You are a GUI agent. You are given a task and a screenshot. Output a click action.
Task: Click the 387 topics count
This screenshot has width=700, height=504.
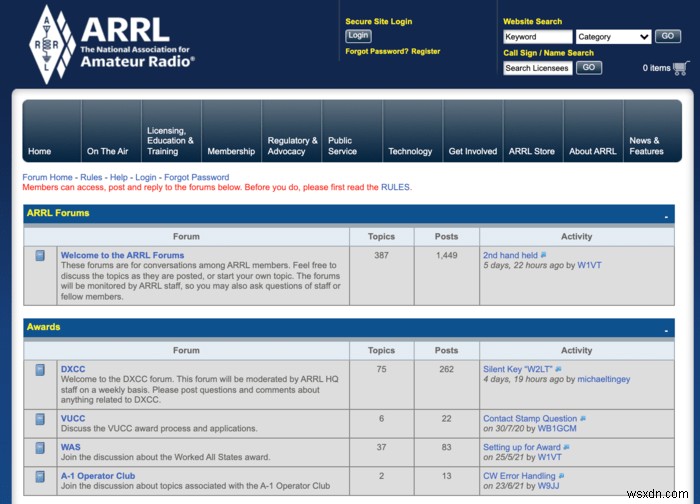tap(381, 255)
